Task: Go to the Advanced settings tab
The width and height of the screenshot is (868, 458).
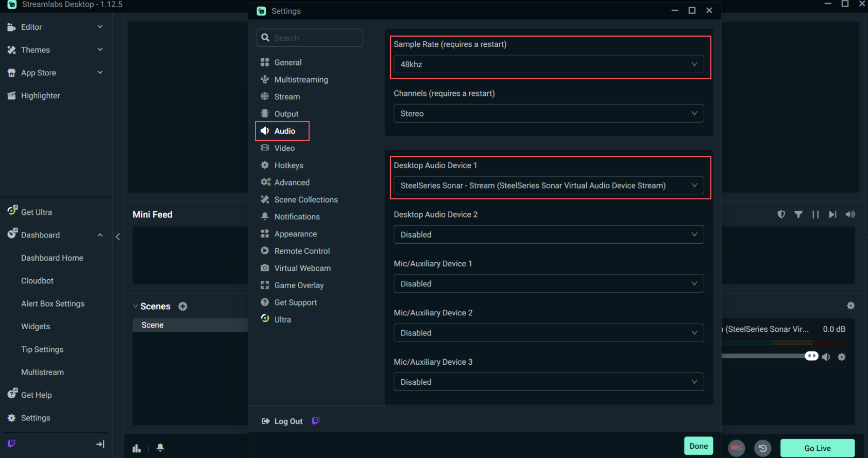Action: (x=292, y=182)
